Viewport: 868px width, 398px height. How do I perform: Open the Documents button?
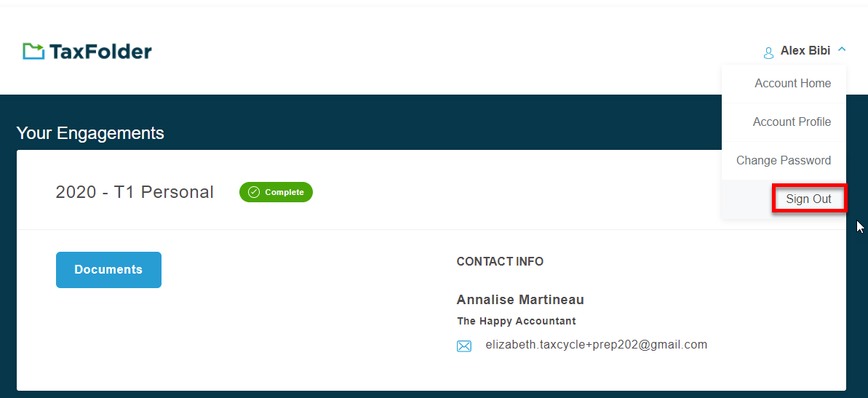(108, 270)
